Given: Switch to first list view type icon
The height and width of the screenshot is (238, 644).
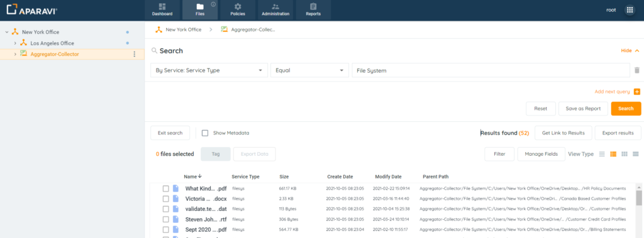Looking at the screenshot, I should (x=602, y=154).
